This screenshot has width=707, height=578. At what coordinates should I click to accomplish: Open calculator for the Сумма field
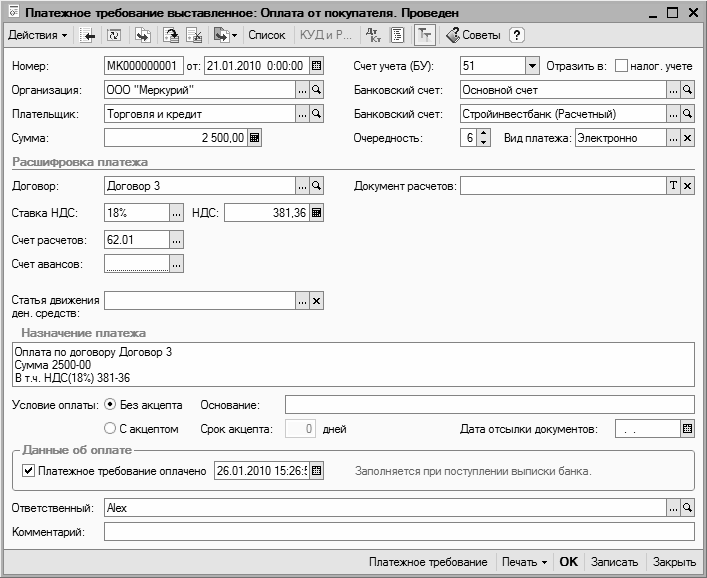tap(254, 138)
